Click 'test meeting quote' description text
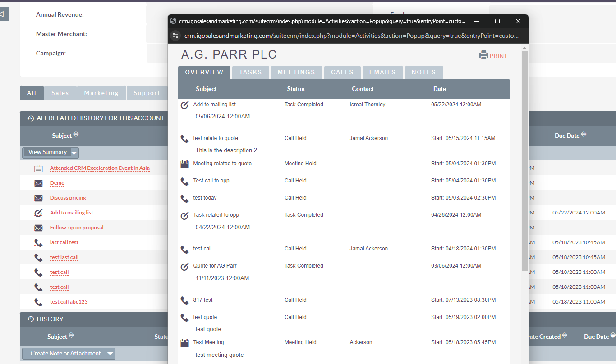The height and width of the screenshot is (364, 616). tap(220, 355)
